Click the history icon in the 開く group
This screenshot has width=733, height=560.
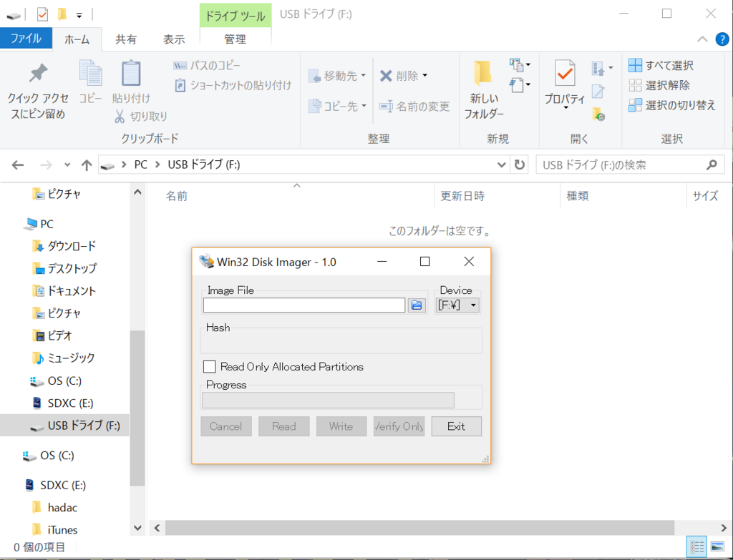(598, 114)
